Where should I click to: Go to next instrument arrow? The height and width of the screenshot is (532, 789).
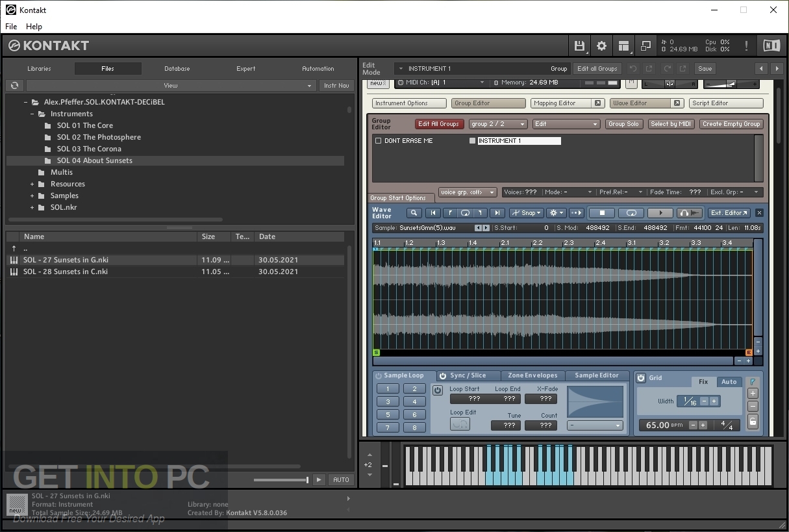(x=777, y=68)
